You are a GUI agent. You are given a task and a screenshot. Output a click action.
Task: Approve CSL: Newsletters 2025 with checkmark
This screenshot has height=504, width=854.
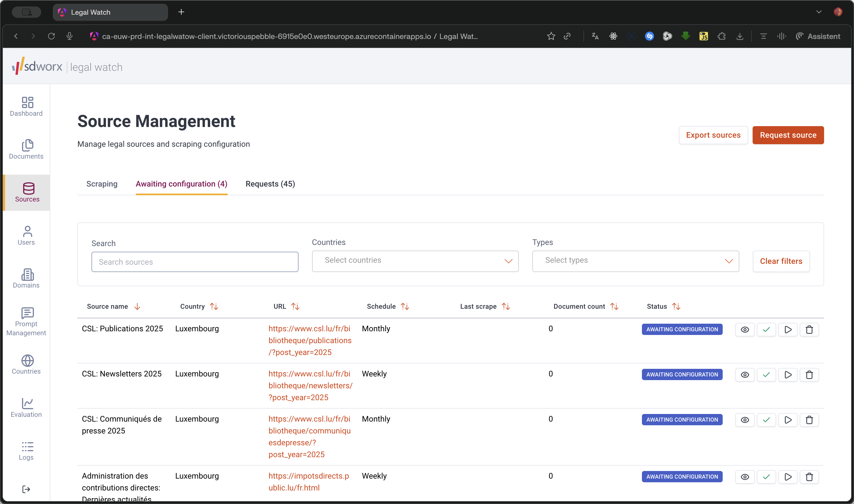pyautogui.click(x=766, y=374)
